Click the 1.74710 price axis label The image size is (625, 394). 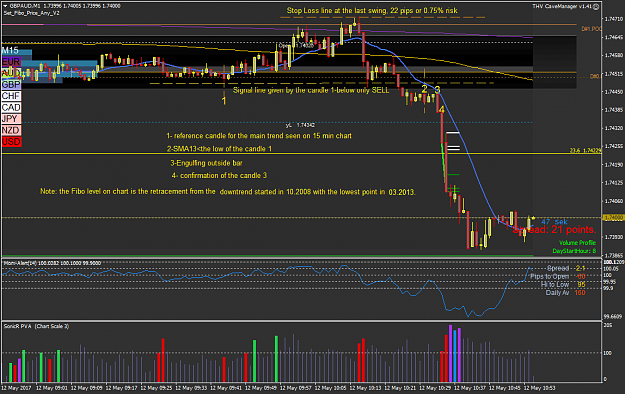point(614,19)
